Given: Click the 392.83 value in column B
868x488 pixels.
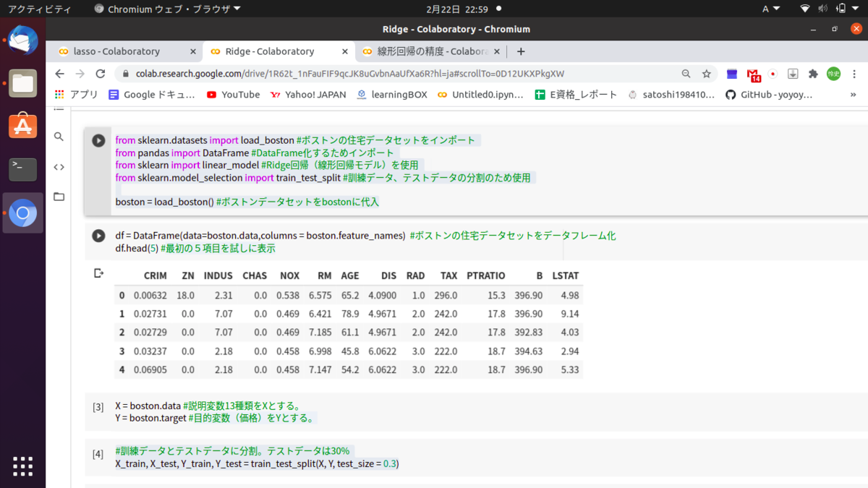Looking at the screenshot, I should coord(528,333).
